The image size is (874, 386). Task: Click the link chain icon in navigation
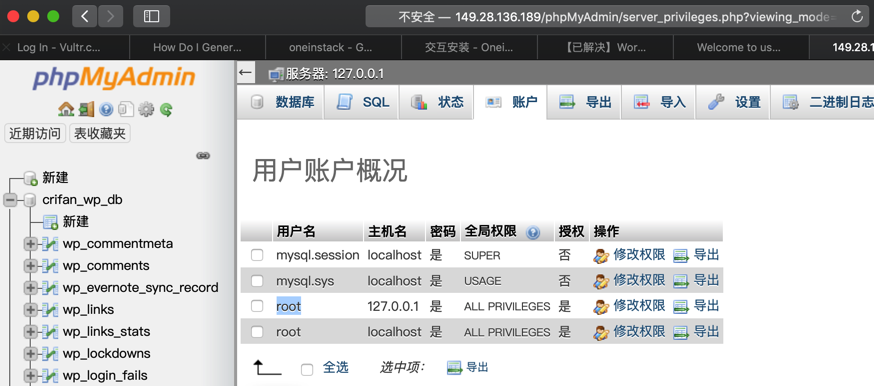[x=203, y=155]
